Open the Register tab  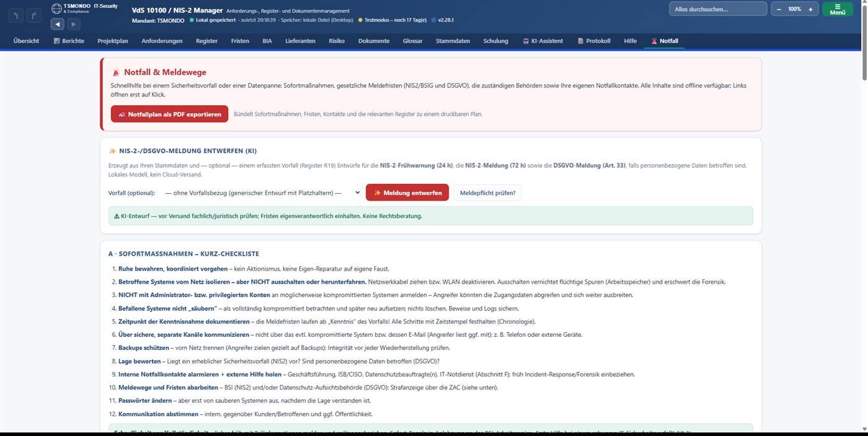pos(206,41)
